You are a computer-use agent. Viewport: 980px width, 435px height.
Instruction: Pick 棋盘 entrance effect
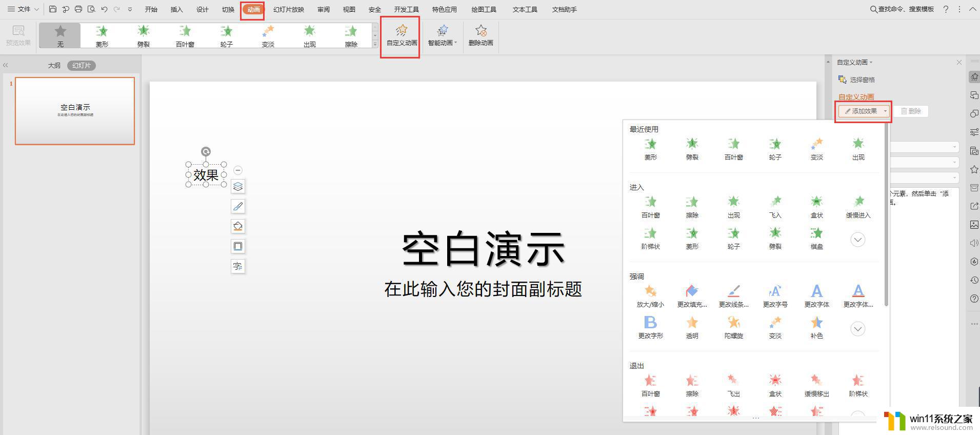(816, 238)
